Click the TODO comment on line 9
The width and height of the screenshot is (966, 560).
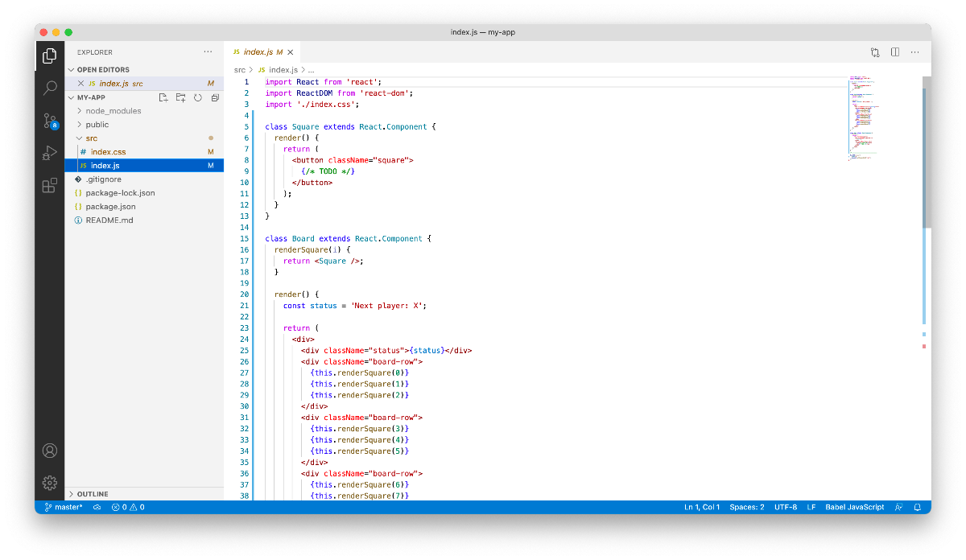click(x=328, y=171)
